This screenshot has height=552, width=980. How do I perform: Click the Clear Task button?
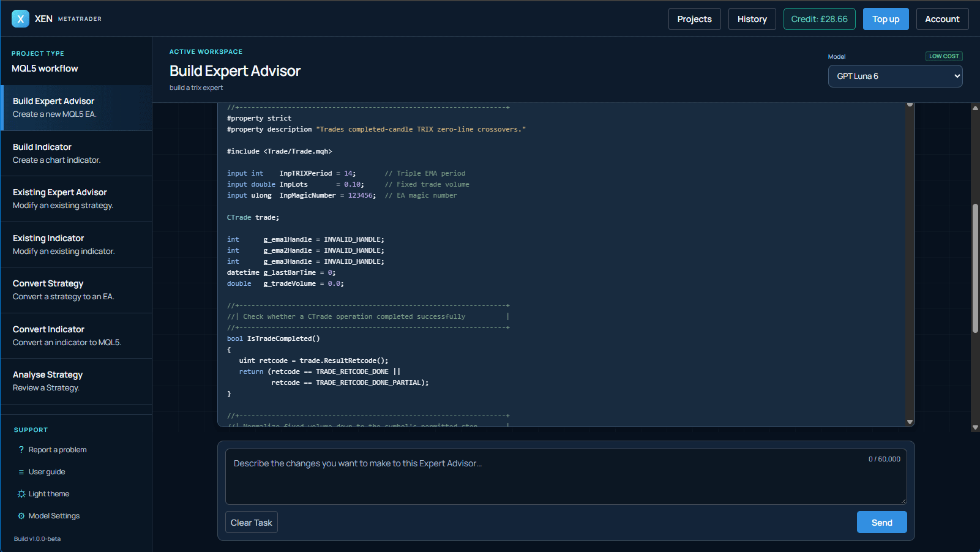(x=251, y=523)
